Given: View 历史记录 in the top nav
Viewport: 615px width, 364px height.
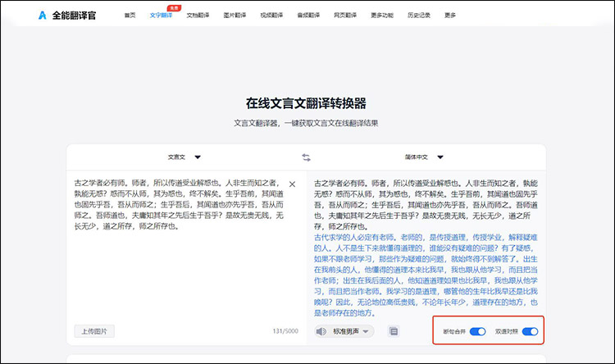Looking at the screenshot, I should pyautogui.click(x=419, y=16).
